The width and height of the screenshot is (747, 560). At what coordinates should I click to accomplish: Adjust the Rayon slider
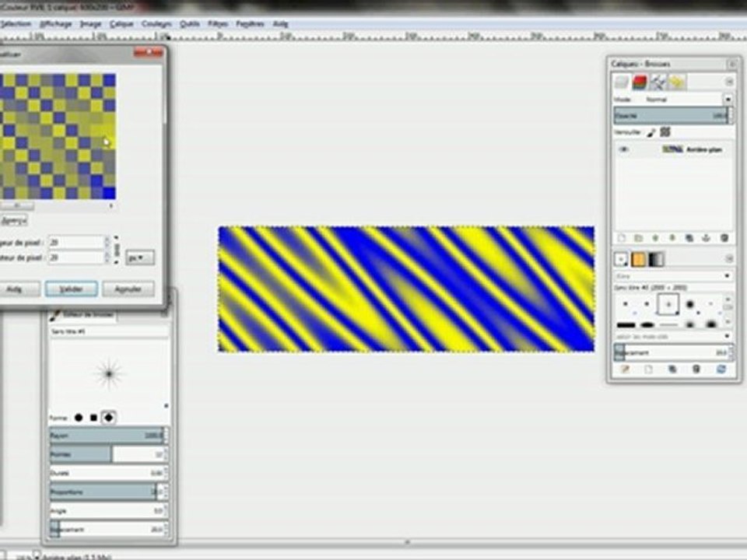coord(109,436)
